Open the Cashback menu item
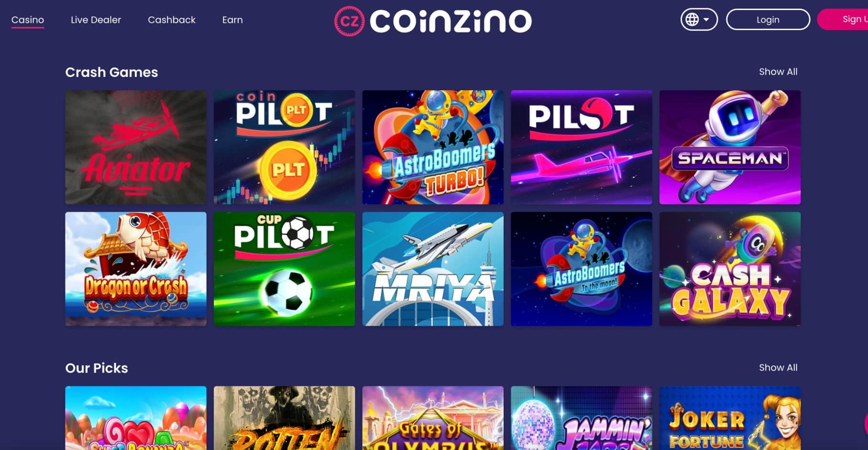Image resolution: width=868 pixels, height=450 pixels. [172, 20]
